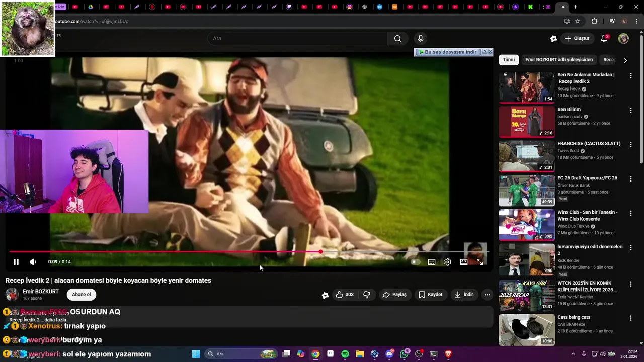This screenshot has height=362, width=644.
Task: Click the sparkle icon next to Oluştur
Action: (553, 39)
